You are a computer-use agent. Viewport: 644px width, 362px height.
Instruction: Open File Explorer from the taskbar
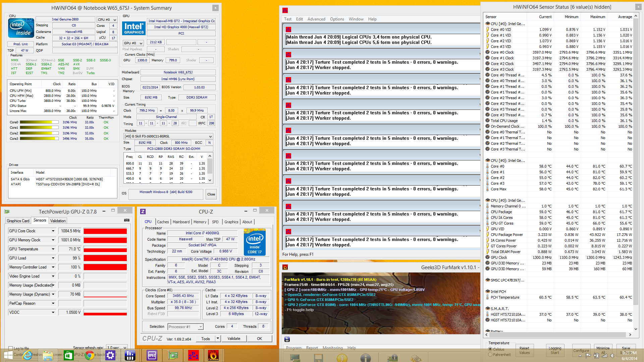pyautogui.click(x=48, y=355)
